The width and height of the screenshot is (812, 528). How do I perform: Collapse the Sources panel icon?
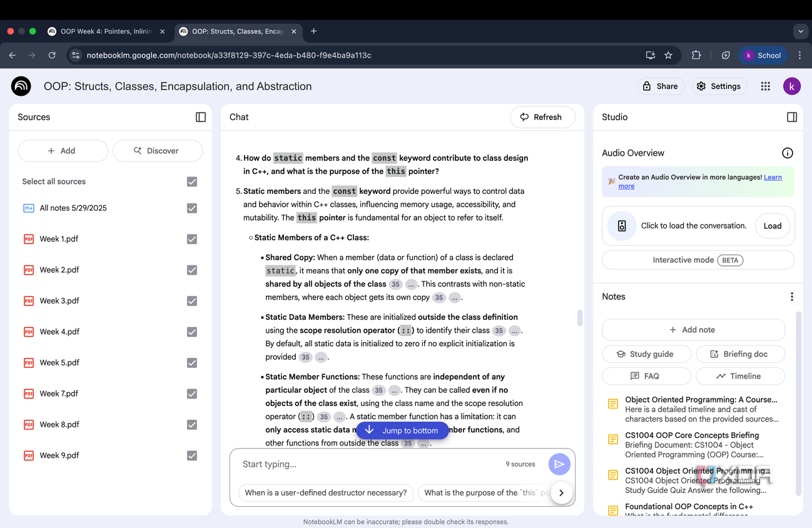pyautogui.click(x=201, y=117)
